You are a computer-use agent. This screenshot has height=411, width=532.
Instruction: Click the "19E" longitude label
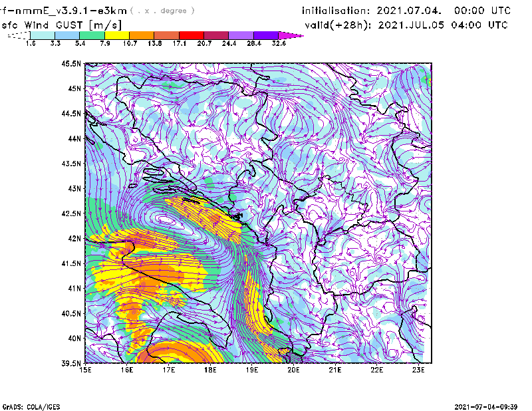tap(252, 370)
